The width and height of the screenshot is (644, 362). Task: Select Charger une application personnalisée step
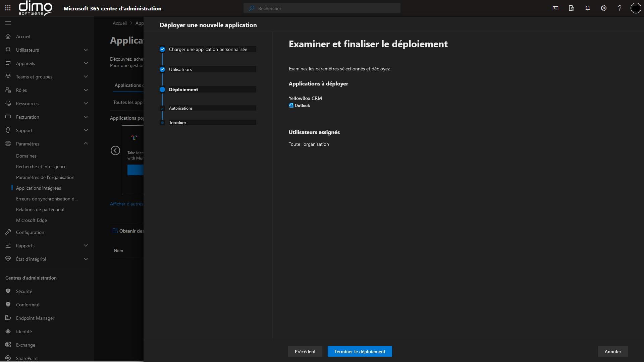pyautogui.click(x=208, y=49)
